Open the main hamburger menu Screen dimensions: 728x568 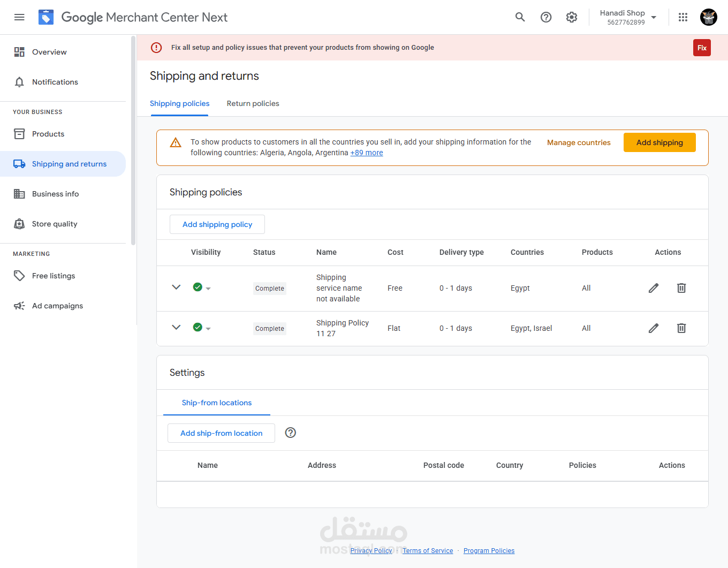pyautogui.click(x=19, y=17)
